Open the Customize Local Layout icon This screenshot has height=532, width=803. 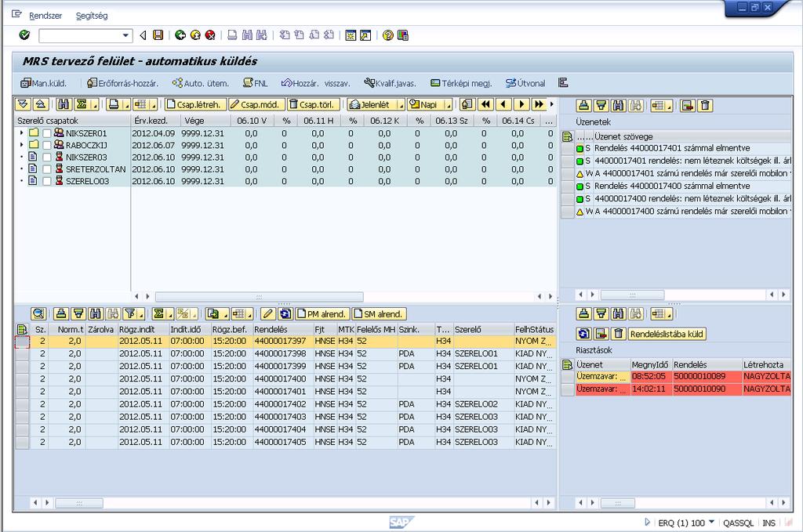point(403,35)
